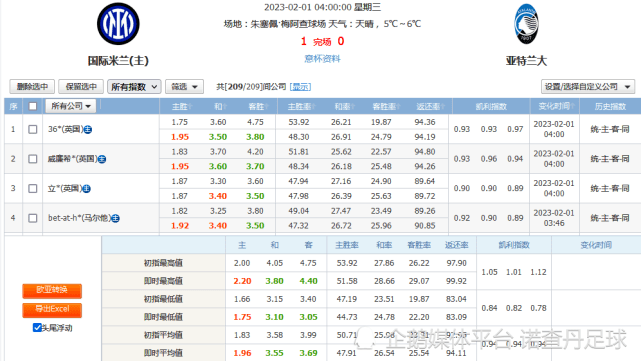Click the bet-at-h*(马尔他) company name

[79, 218]
